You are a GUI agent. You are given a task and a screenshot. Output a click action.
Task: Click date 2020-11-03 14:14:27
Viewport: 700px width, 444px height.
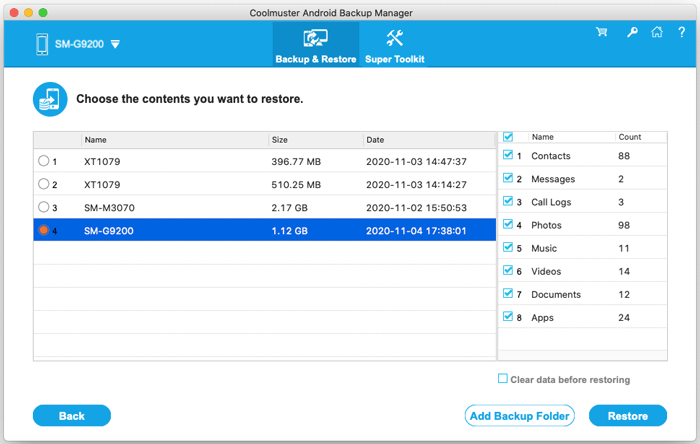click(x=416, y=185)
